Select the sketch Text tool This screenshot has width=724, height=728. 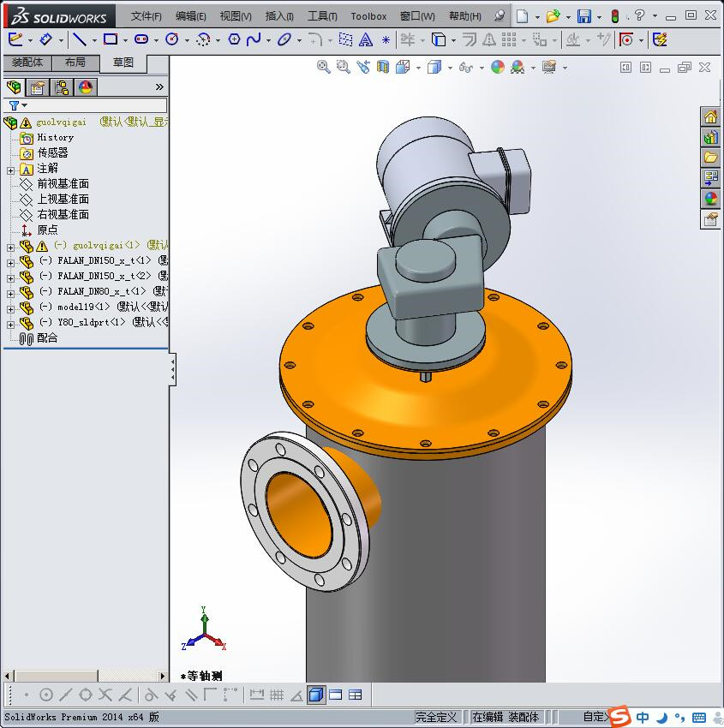[x=366, y=40]
